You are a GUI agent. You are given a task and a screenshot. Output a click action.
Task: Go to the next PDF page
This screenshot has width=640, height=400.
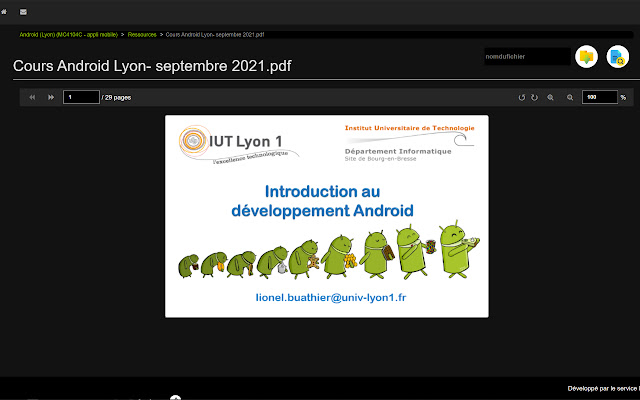(51, 97)
